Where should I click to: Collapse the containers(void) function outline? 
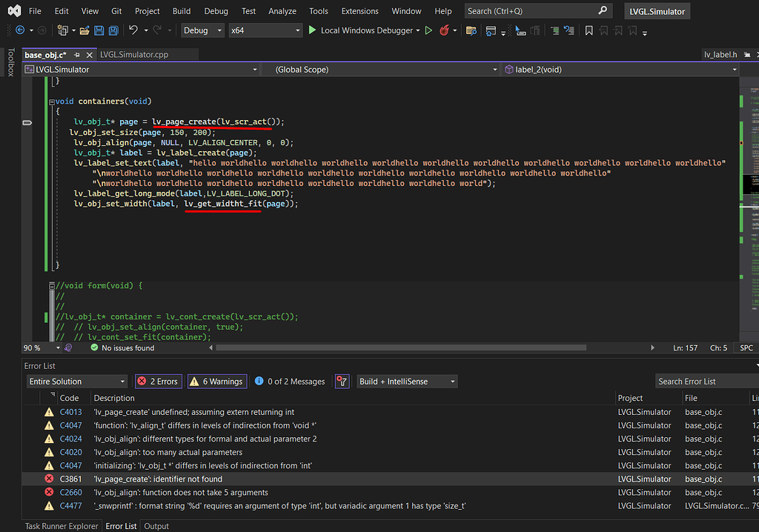pos(52,102)
